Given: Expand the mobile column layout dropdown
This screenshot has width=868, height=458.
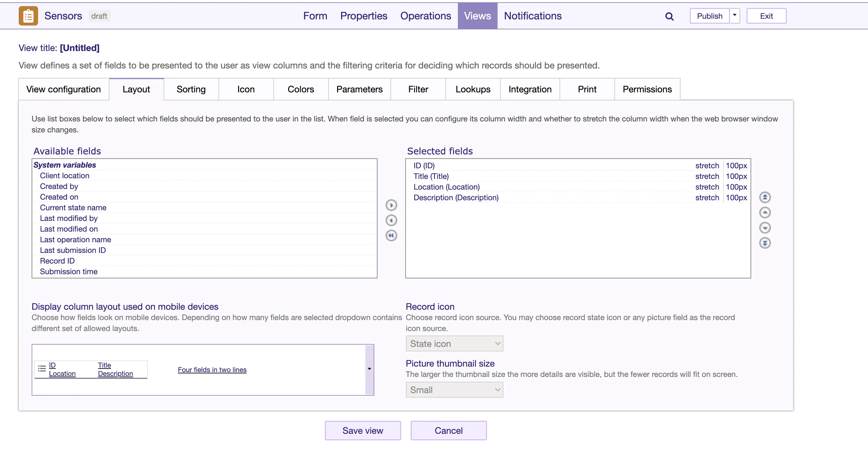Looking at the screenshot, I should tap(369, 369).
